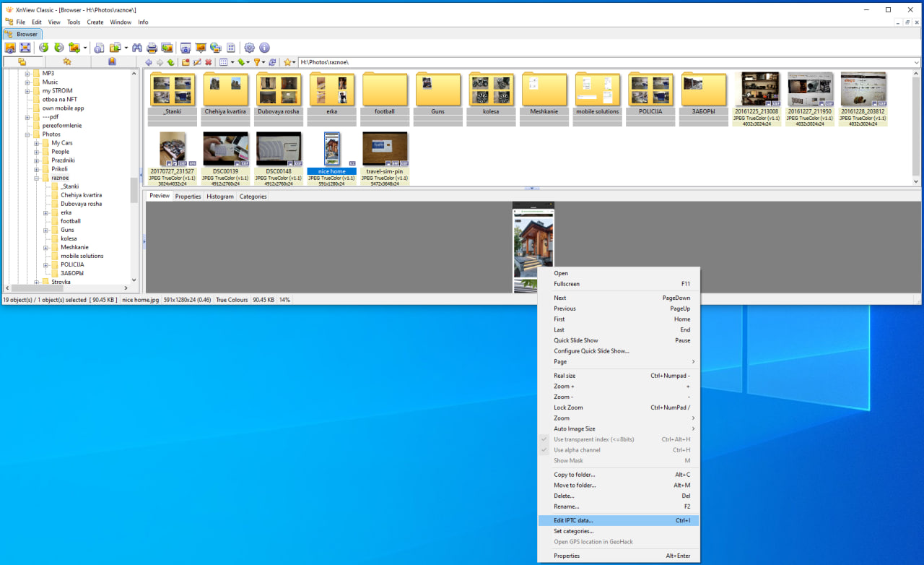
Task: Select Set categories in context menu
Action: click(619, 531)
